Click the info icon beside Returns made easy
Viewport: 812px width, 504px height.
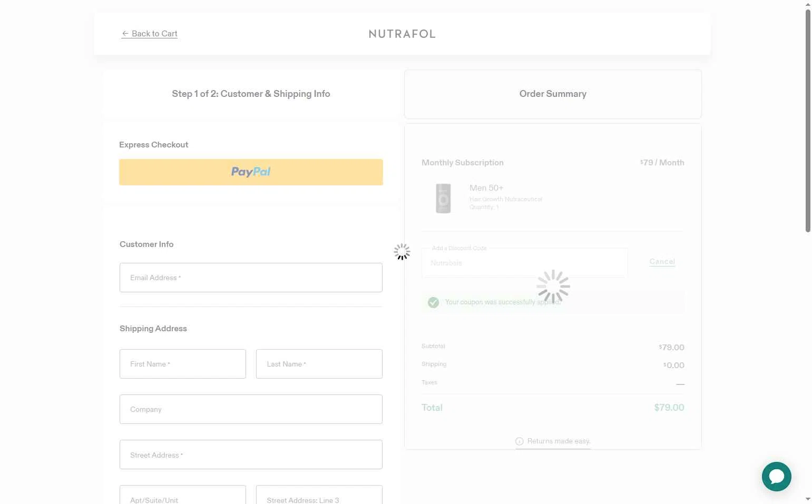click(519, 441)
